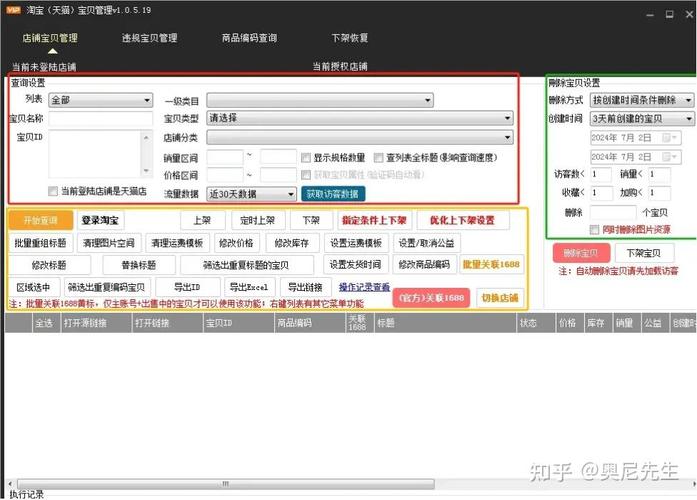Tick 获取宝贝属性 checkbox
The height and width of the screenshot is (500, 697).
[306, 175]
